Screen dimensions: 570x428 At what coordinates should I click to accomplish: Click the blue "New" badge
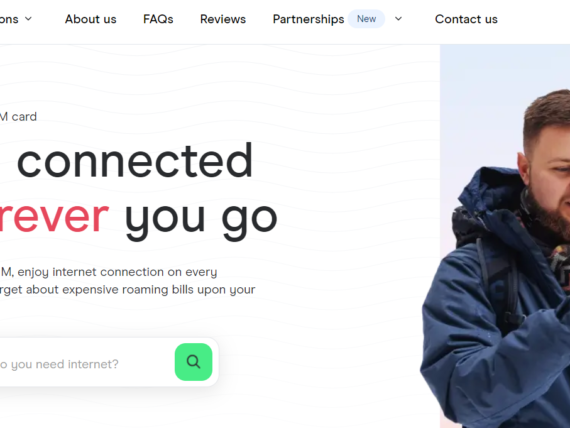point(366,19)
